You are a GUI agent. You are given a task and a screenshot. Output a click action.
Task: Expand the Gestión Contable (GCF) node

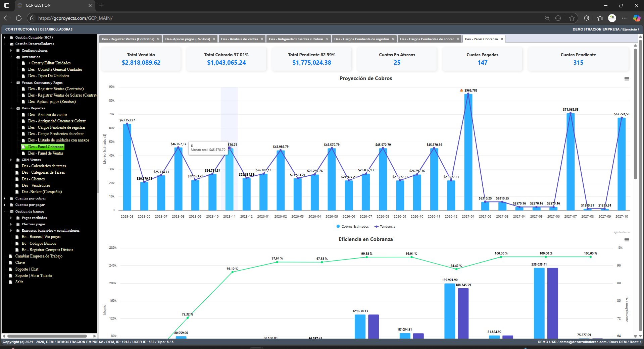click(5, 38)
